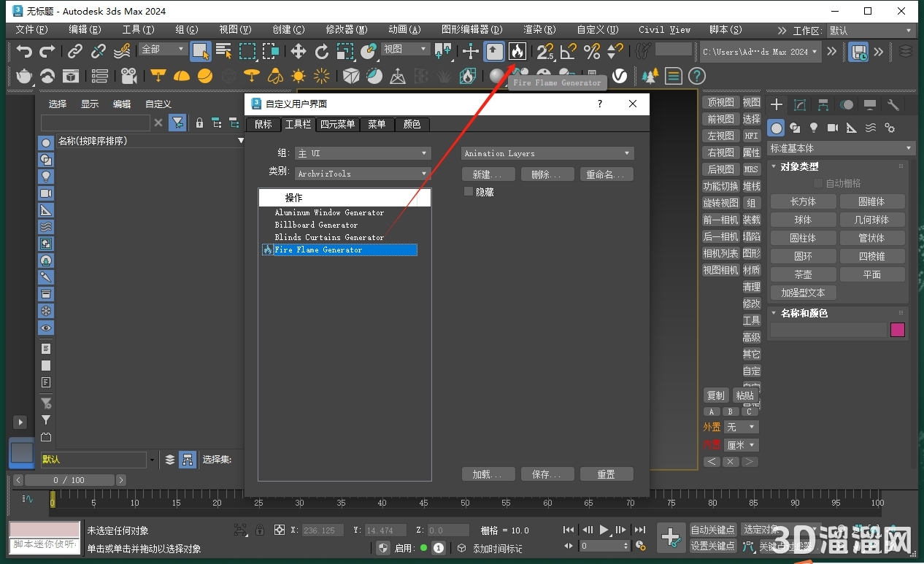
Task: Open the 标准基本体 primitives dropdown
Action: (841, 148)
